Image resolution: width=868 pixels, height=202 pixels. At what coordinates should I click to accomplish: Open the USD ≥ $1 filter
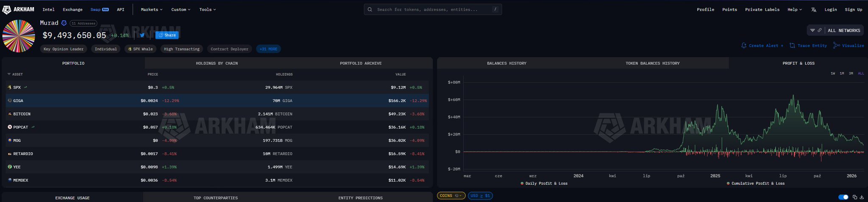pos(480,196)
